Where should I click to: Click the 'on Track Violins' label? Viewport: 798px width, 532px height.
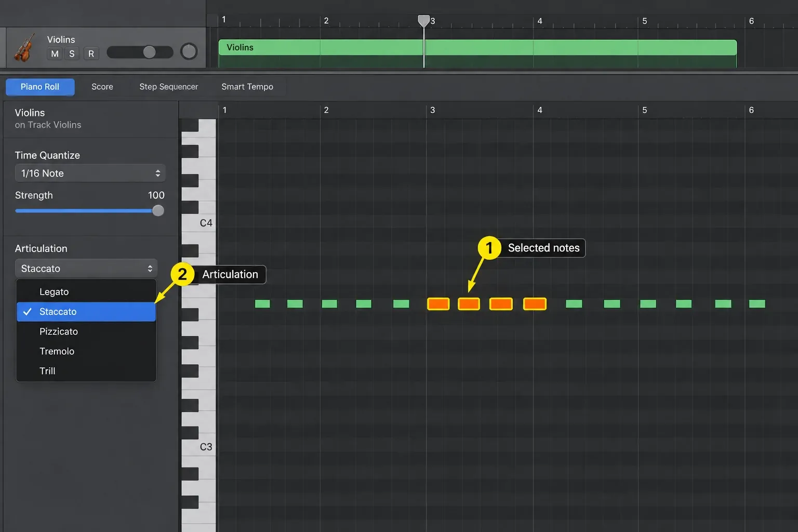pyautogui.click(x=48, y=125)
